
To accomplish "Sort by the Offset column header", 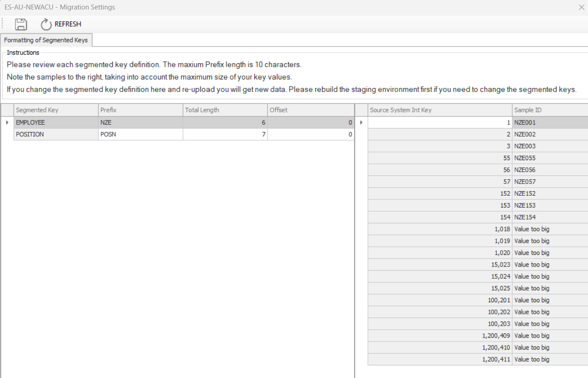I will click(x=310, y=110).
